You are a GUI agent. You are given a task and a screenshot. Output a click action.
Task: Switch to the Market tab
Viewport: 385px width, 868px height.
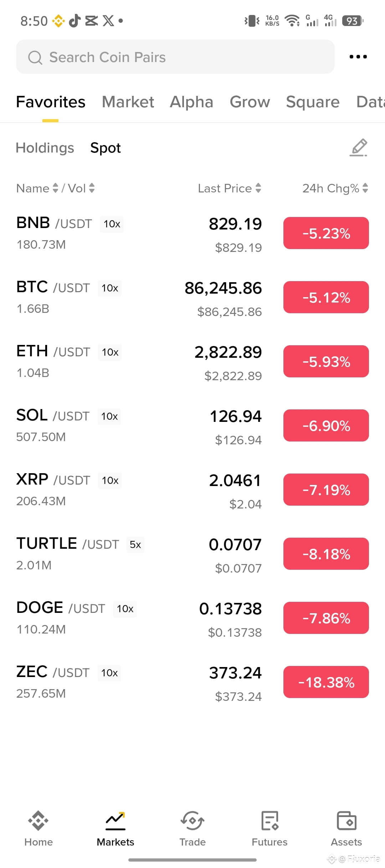click(x=128, y=102)
